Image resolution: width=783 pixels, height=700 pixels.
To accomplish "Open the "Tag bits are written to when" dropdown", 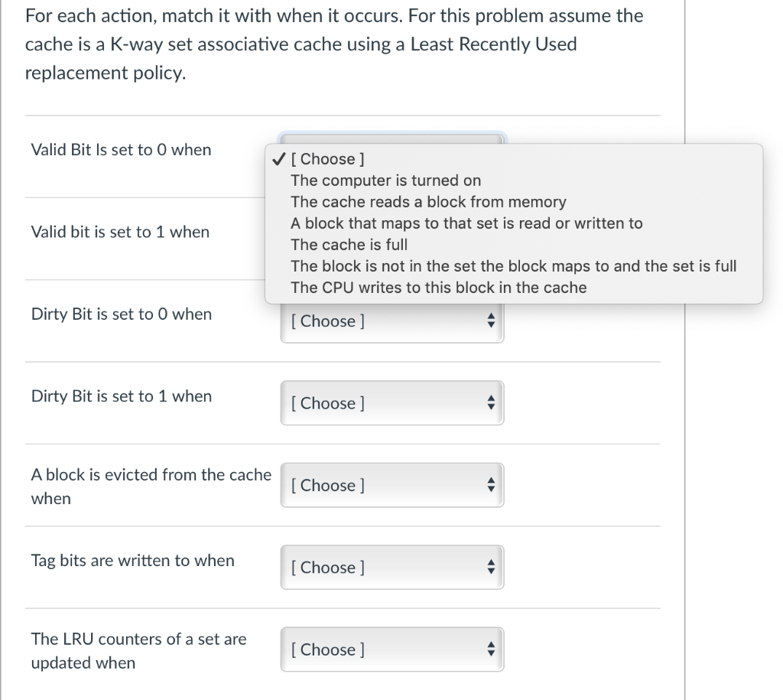I will click(x=392, y=567).
